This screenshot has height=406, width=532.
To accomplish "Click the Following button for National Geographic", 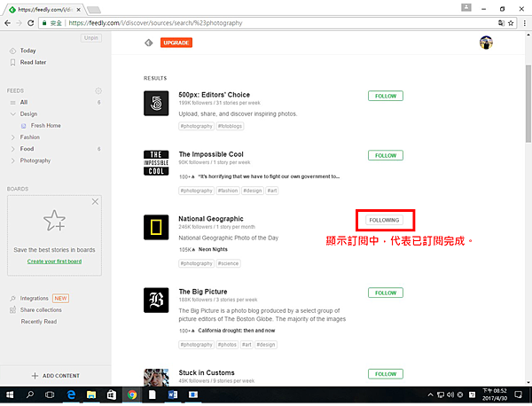I will (x=384, y=220).
